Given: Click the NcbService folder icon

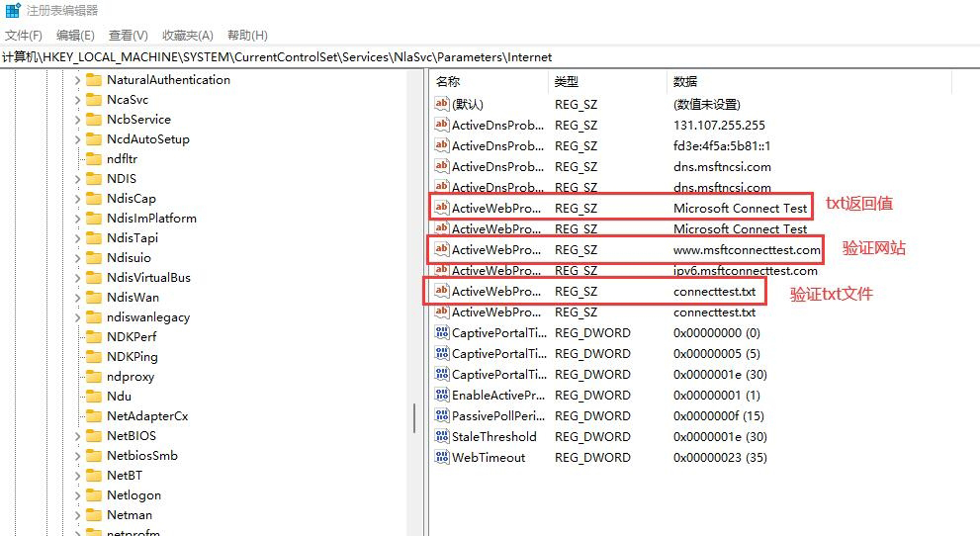Looking at the screenshot, I should 94,119.
